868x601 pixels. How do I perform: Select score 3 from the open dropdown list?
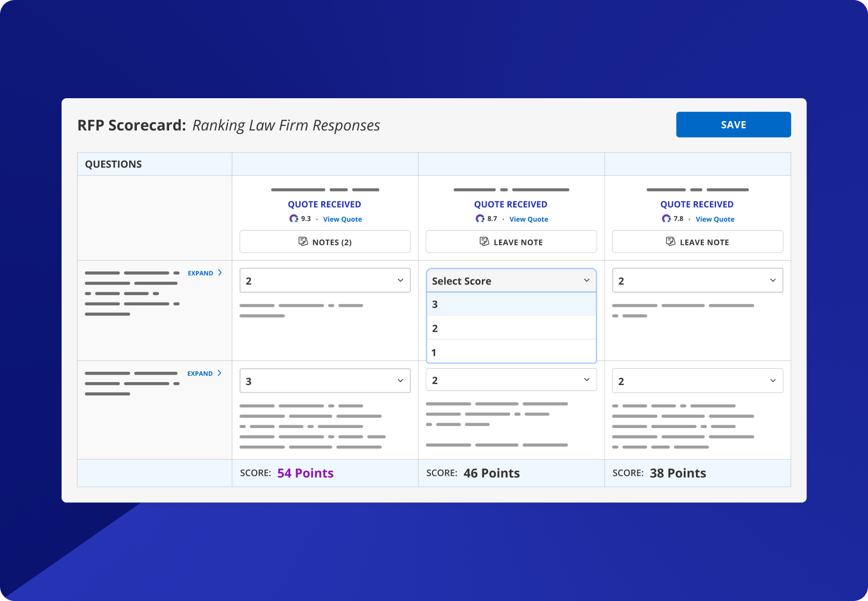(511, 303)
